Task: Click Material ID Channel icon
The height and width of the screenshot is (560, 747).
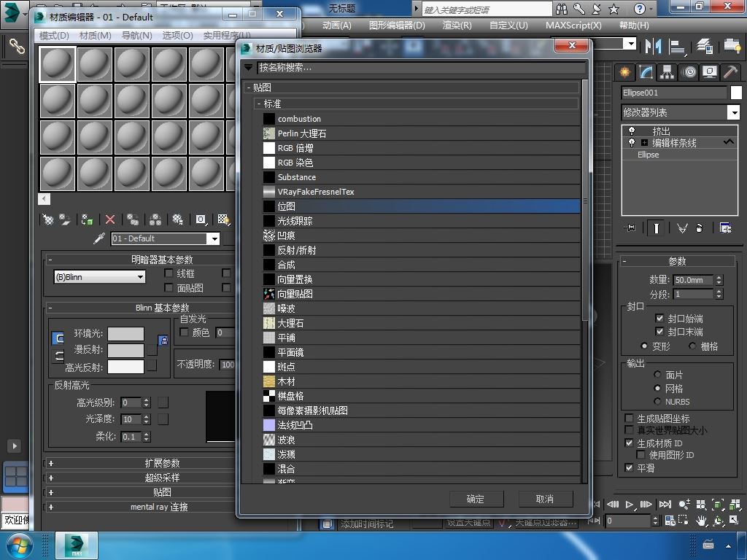Action: [201, 219]
